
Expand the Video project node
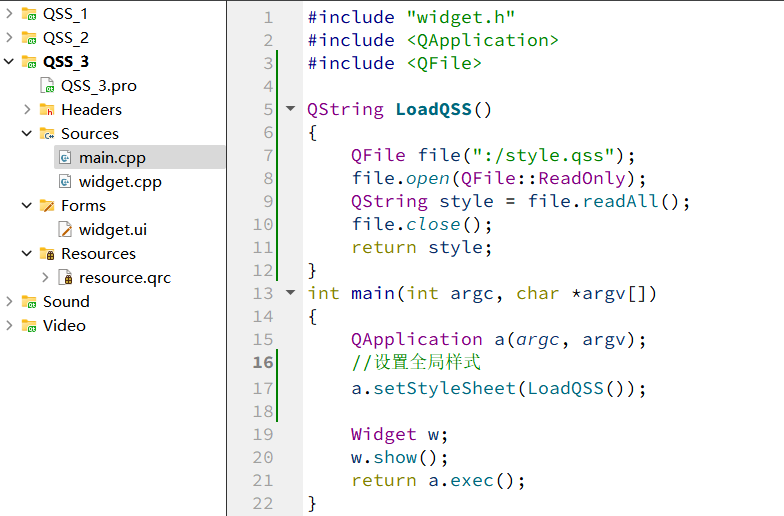9,326
